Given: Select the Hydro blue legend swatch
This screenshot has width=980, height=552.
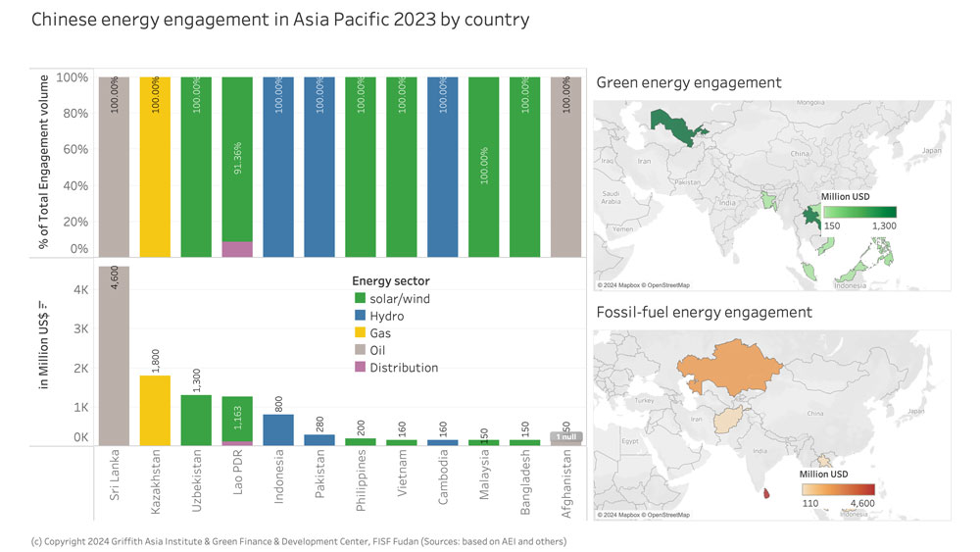Looking at the screenshot, I should click(x=359, y=316).
